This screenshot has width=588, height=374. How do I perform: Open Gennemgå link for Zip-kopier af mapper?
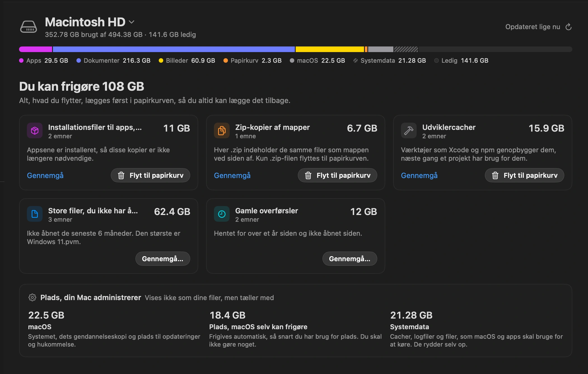[x=232, y=176]
